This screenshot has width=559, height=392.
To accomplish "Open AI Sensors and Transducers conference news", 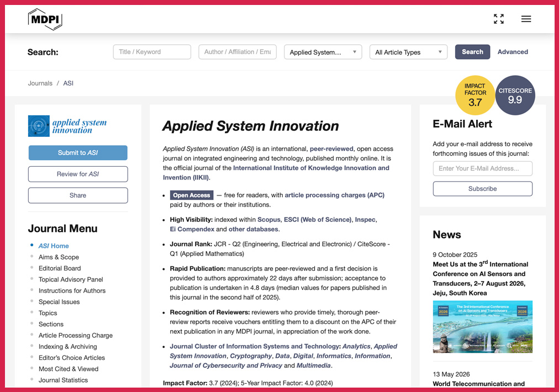I will pyautogui.click(x=481, y=279).
